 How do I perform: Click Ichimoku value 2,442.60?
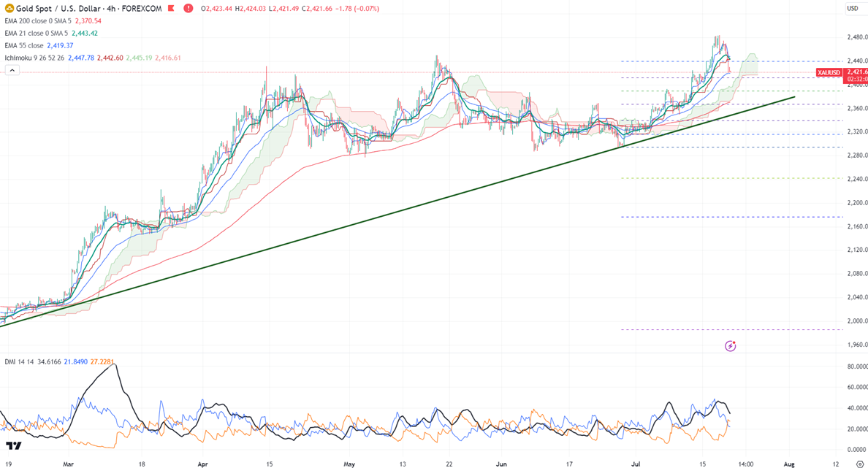[110, 58]
